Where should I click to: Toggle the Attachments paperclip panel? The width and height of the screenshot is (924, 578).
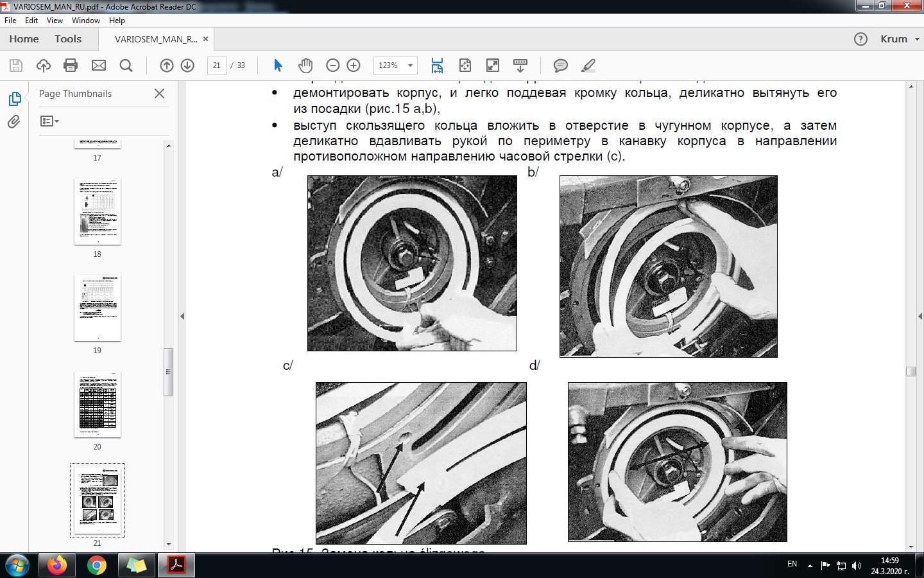coord(14,122)
